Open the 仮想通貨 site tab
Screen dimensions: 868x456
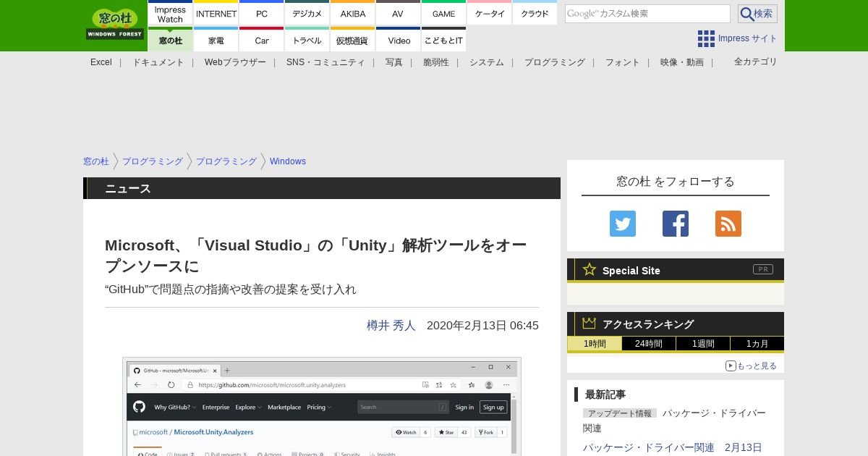point(353,40)
